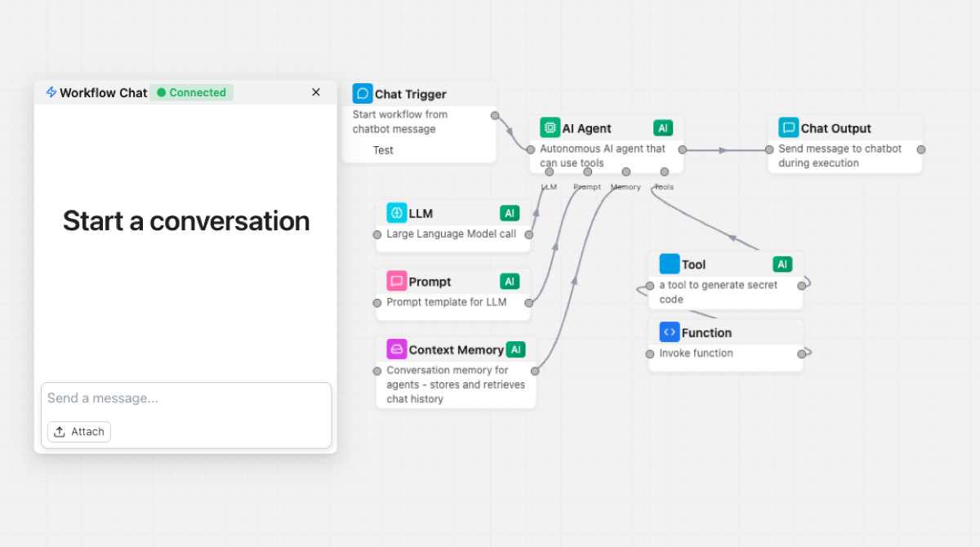This screenshot has width=980, height=547.
Task: Click the Prompt port beneath AI Agent
Action: tap(586, 171)
